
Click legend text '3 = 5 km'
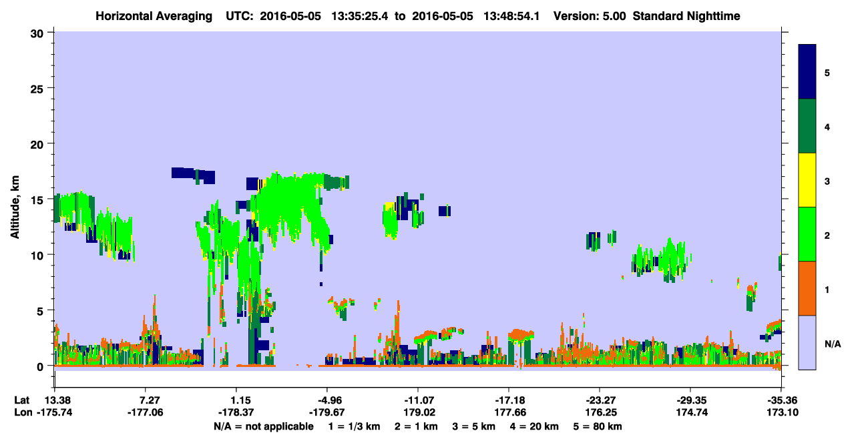(x=473, y=426)
